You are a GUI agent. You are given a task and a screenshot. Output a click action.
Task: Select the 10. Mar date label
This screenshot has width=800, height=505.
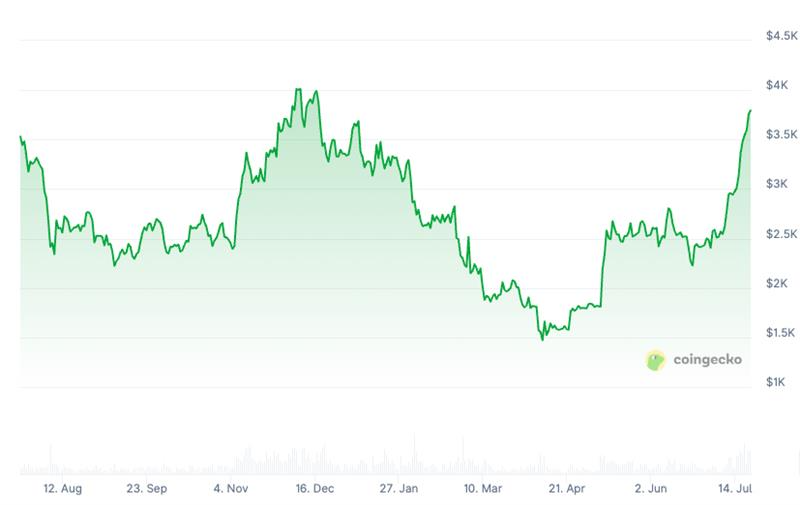[x=483, y=489]
